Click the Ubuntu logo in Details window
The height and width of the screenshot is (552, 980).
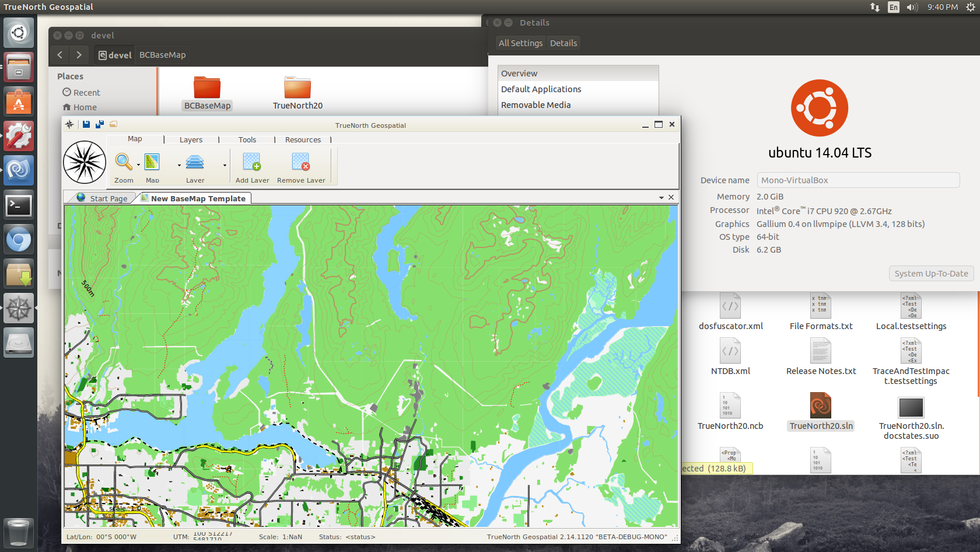[x=820, y=108]
